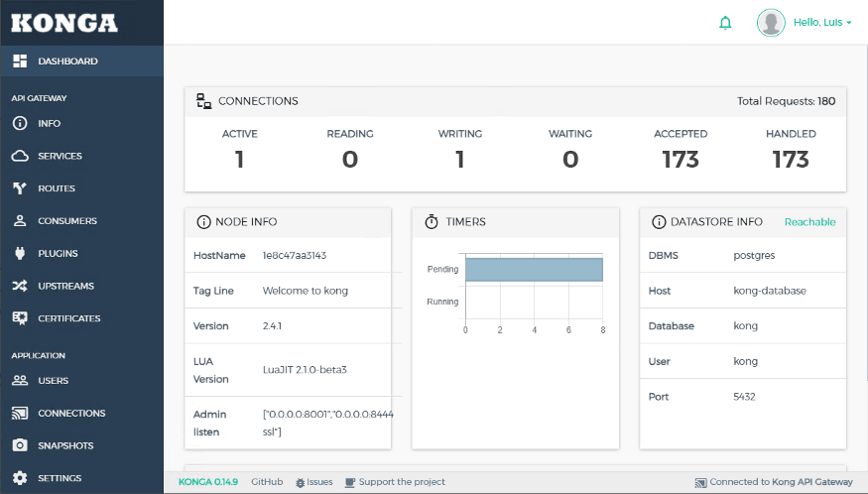Open the Routes menu item

point(82,188)
